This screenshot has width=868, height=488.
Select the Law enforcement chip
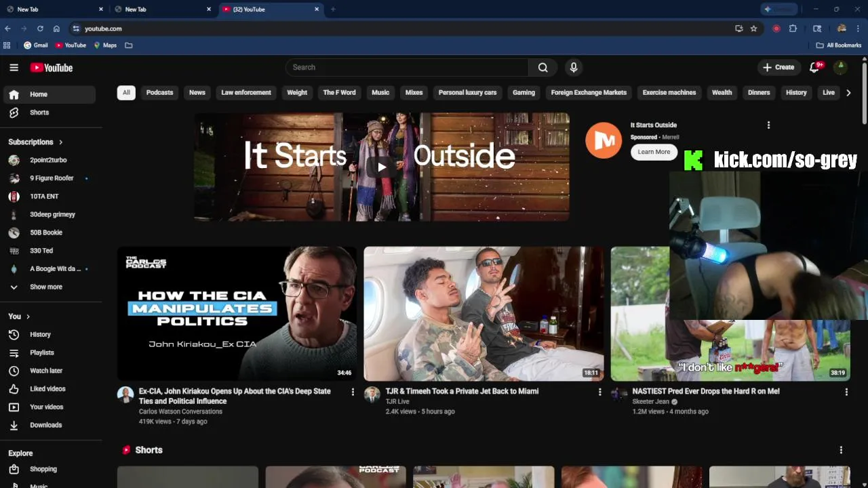(246, 93)
